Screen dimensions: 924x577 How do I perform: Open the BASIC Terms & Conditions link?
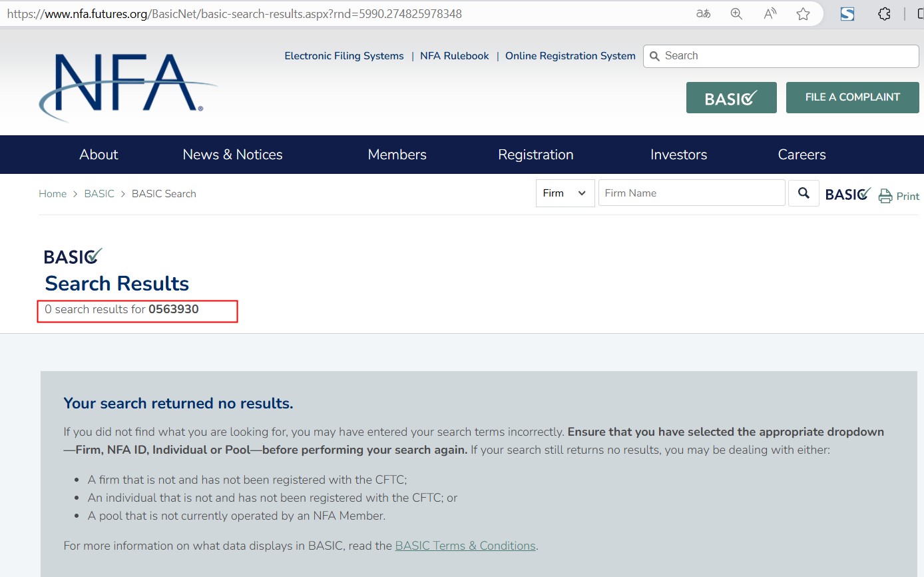click(x=465, y=546)
